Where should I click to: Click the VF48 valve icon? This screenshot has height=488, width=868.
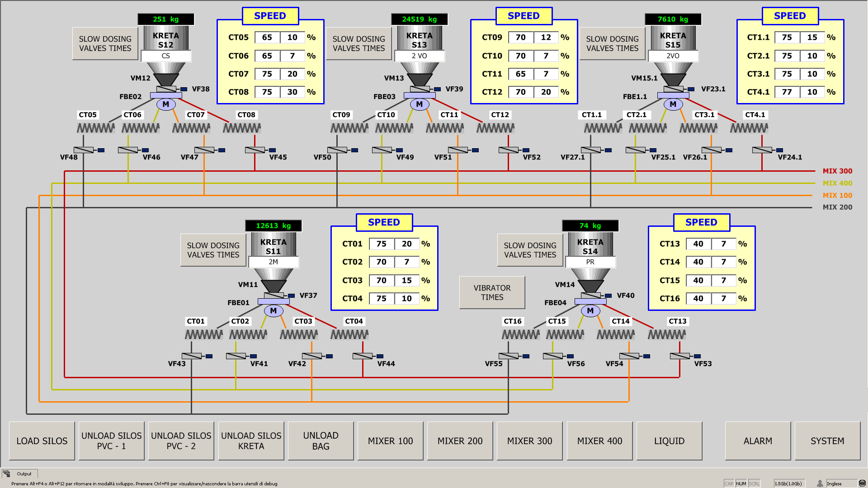click(x=84, y=150)
